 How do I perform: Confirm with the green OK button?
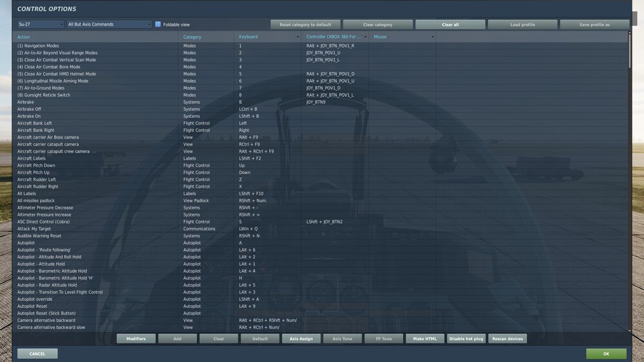coord(606,354)
